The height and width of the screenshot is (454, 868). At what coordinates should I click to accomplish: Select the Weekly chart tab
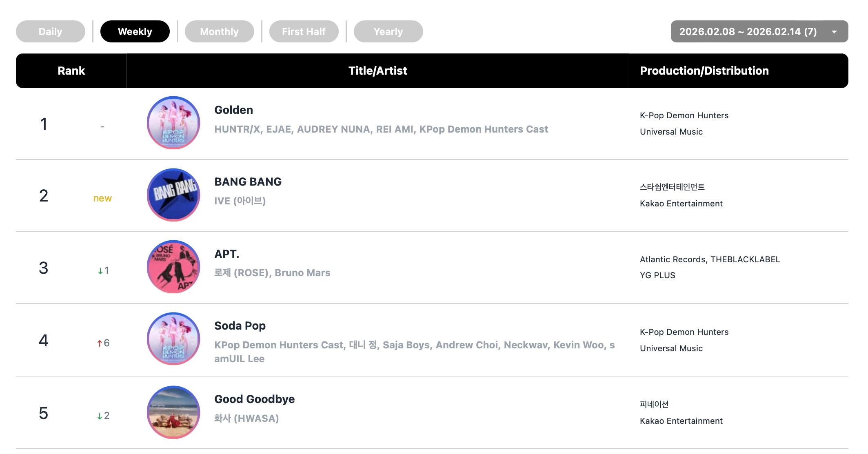click(x=135, y=31)
